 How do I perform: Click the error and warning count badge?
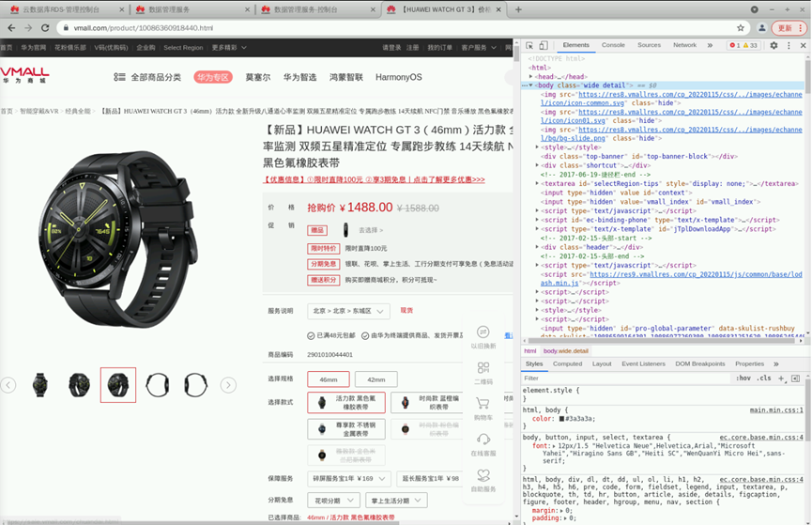click(743, 46)
